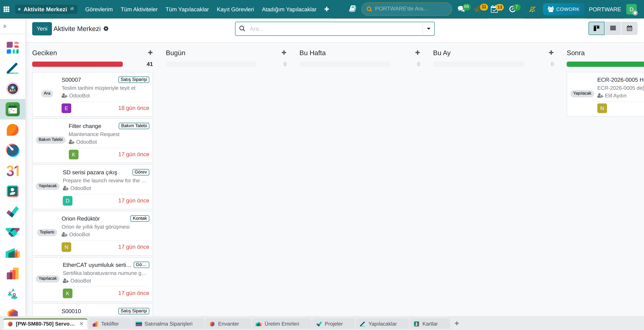Open the apps grid menu icon

pyautogui.click(x=6, y=9)
